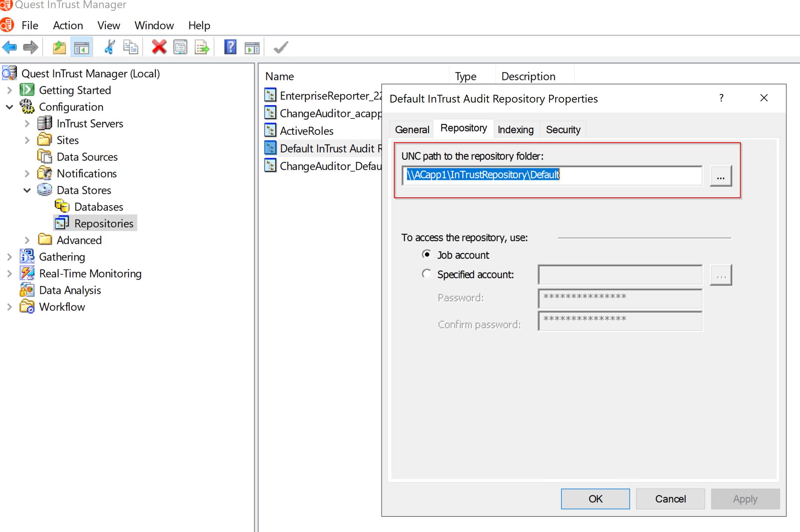Click the Cut scissors toolbar icon
This screenshot has height=532, width=800.
109,47
